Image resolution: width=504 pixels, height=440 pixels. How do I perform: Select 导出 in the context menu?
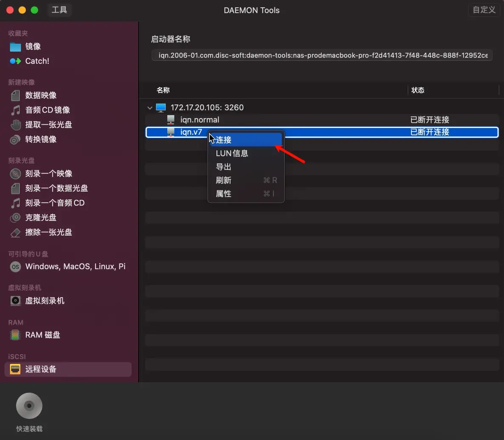click(246, 167)
